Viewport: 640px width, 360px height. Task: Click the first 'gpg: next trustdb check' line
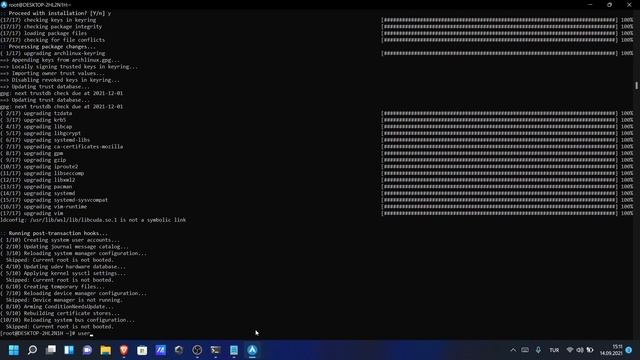61,93
